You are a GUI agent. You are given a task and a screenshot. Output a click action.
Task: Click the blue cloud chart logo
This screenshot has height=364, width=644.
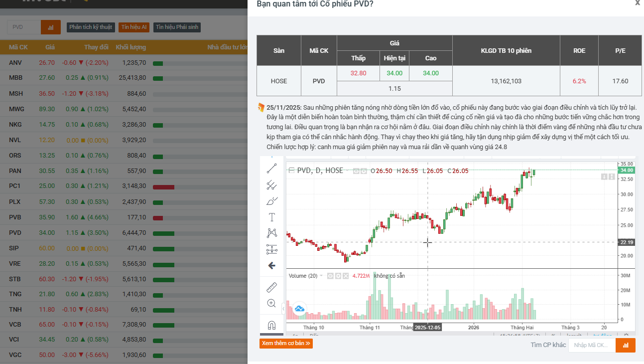click(299, 309)
